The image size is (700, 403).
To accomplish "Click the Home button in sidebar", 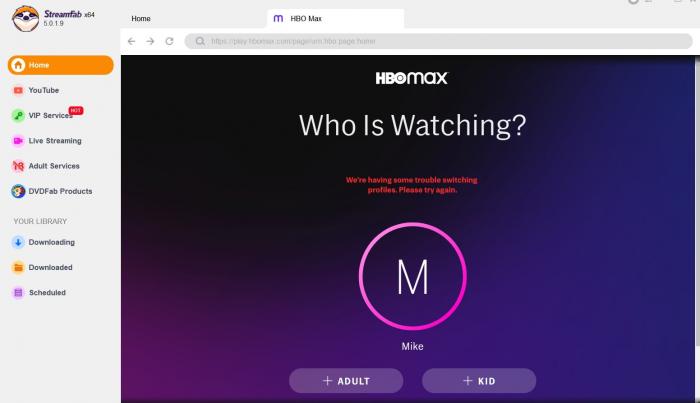I will point(61,65).
